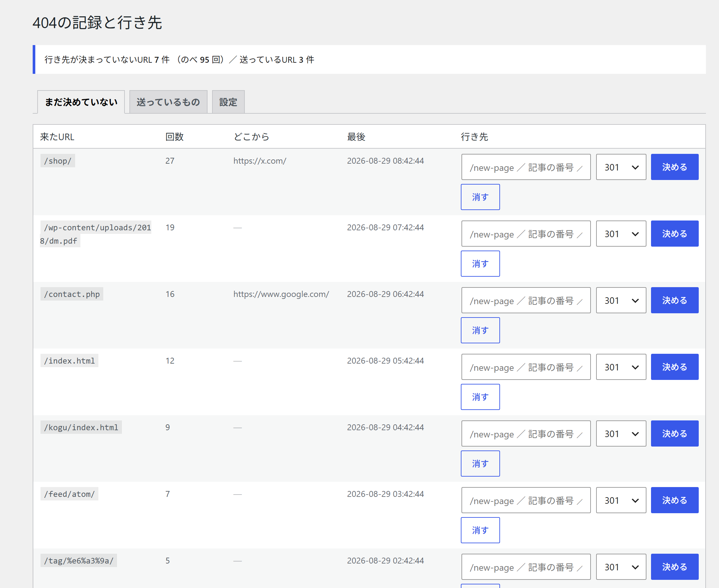Click the 行き先 column header
Viewport: 719px width, 588px height.
474,137
